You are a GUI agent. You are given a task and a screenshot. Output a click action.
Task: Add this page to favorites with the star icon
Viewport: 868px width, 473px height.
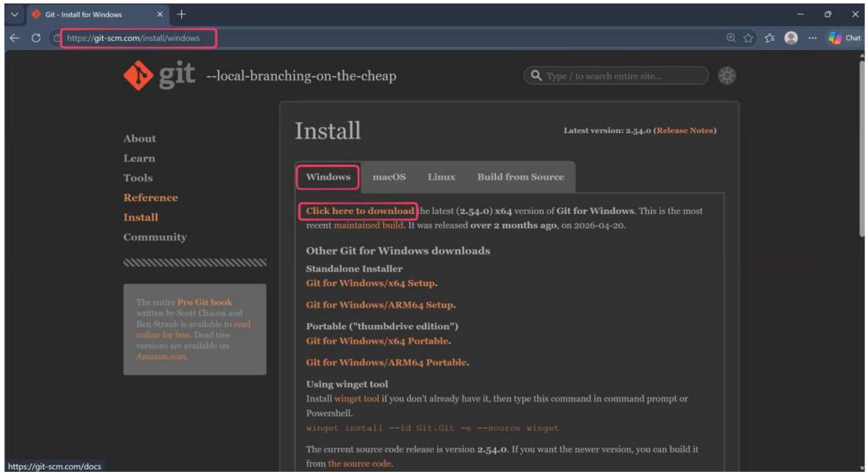(x=748, y=38)
